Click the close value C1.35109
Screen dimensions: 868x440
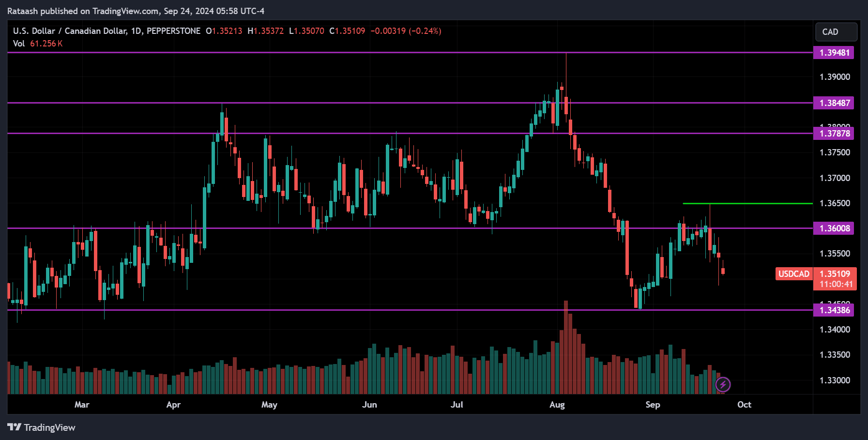[347, 31]
